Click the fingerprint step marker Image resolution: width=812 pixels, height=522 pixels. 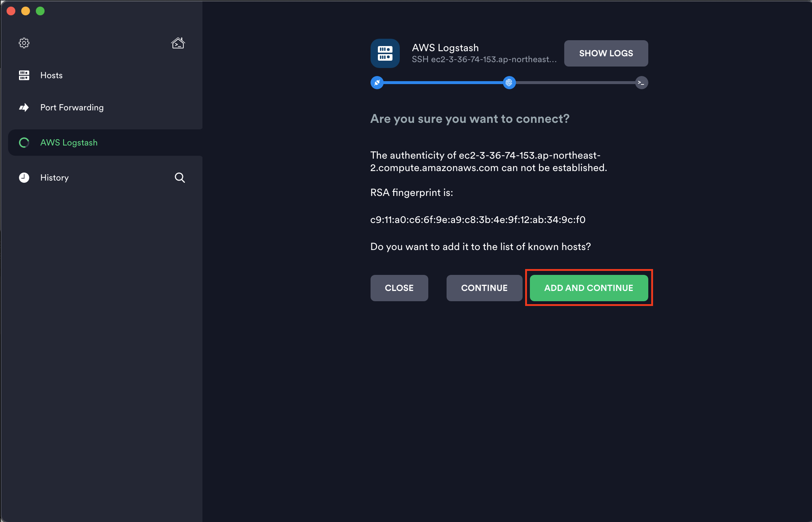coord(509,83)
